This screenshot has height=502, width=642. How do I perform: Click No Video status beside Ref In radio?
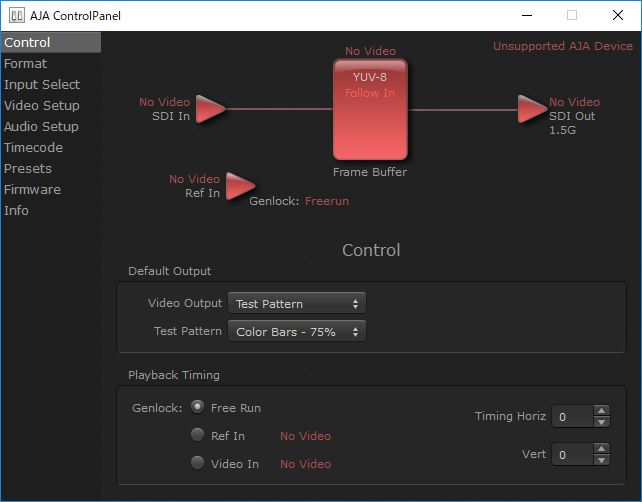coord(305,436)
